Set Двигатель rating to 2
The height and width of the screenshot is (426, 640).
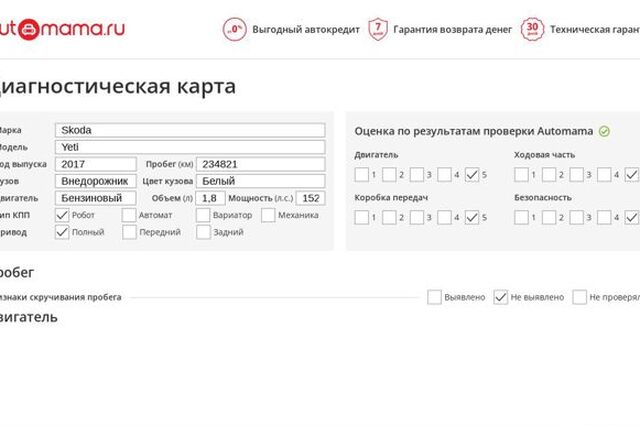389,175
